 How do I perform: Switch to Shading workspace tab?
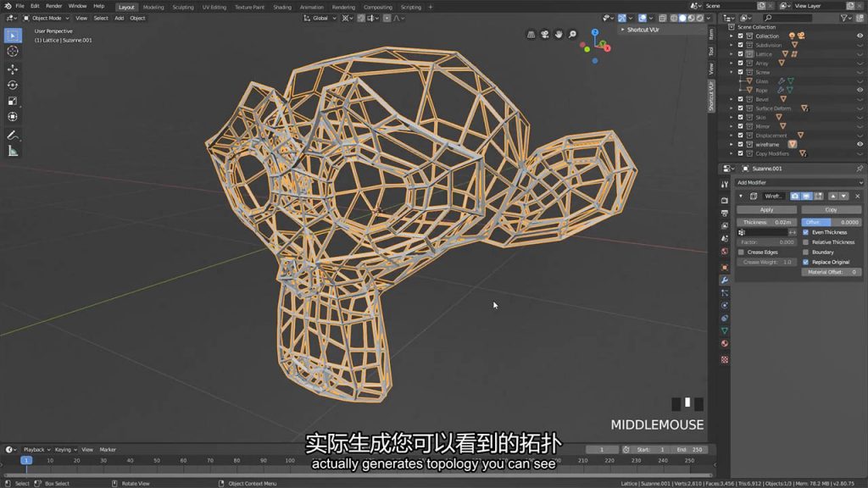click(281, 7)
